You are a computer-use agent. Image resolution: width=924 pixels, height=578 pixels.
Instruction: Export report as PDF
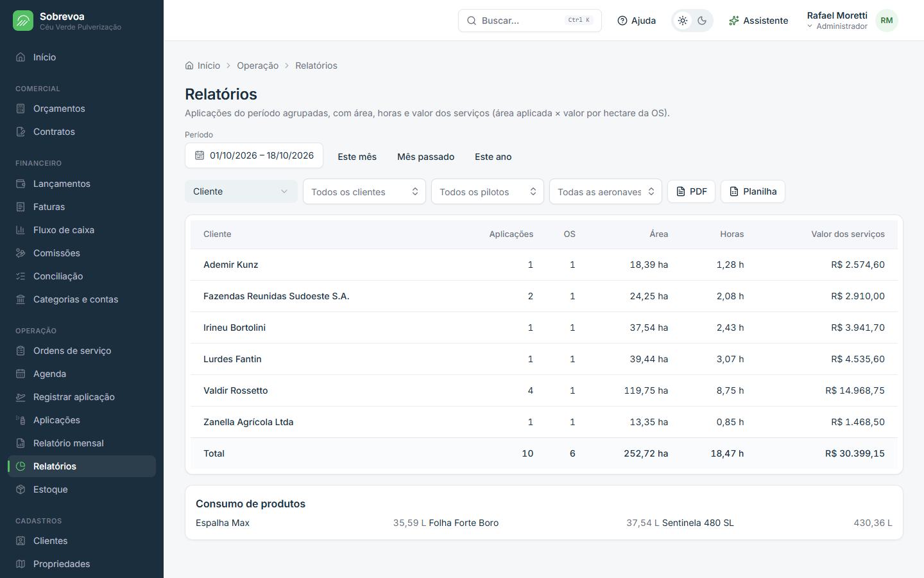click(691, 191)
